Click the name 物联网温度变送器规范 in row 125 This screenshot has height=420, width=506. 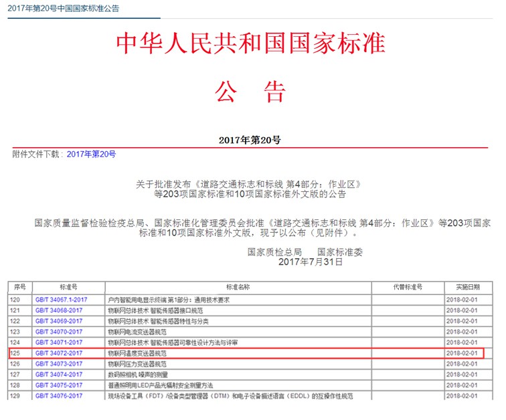click(137, 353)
